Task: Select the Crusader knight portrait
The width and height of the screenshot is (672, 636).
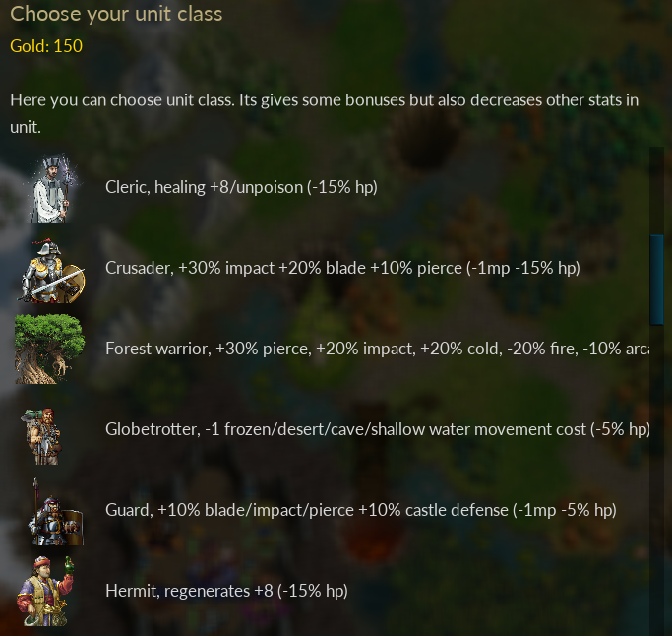Action: pos(50,270)
